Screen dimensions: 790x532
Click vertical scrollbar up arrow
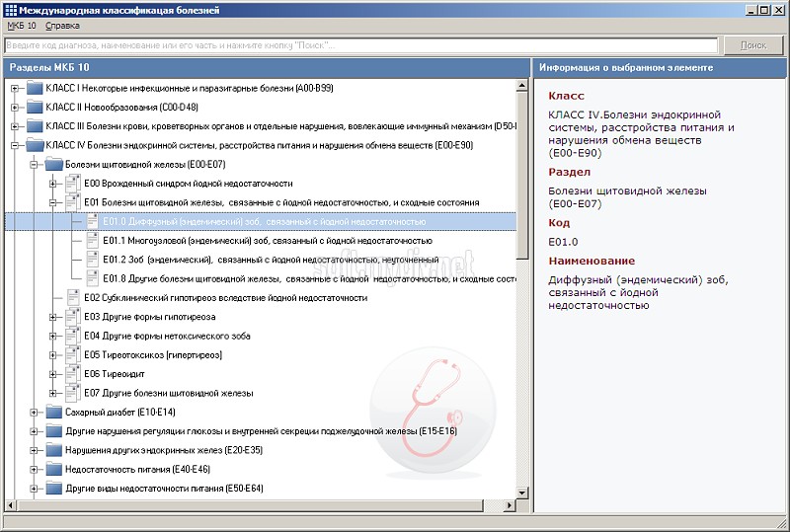point(522,86)
